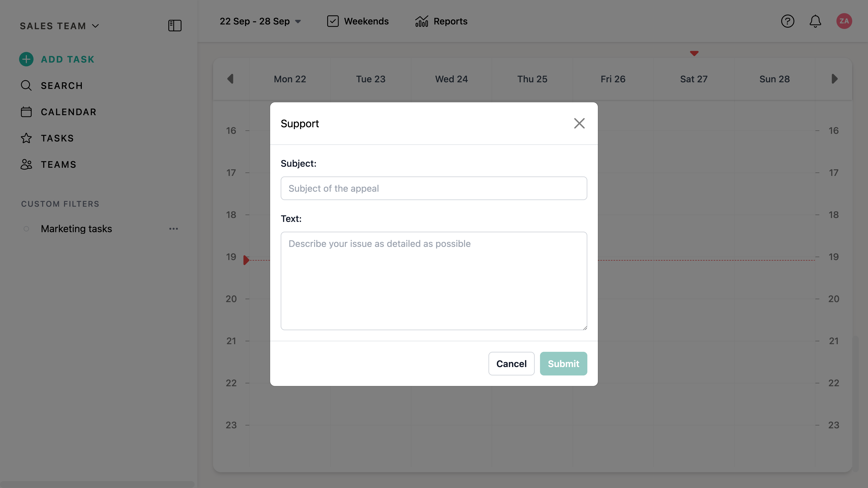Click the Subject of the appeal field
This screenshot has width=868, height=488.
(x=434, y=188)
